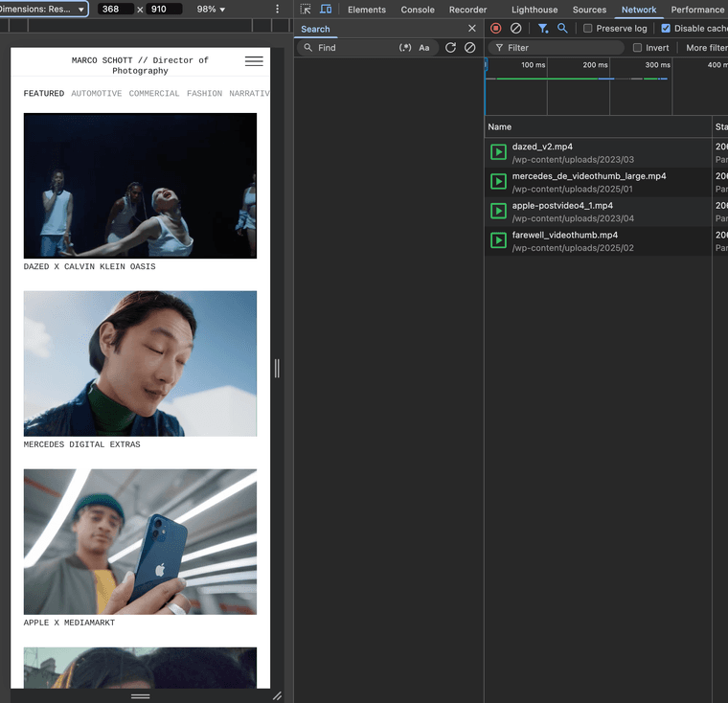The image size is (728, 703).
Task: Open the Recorder tab
Action: coord(467,10)
